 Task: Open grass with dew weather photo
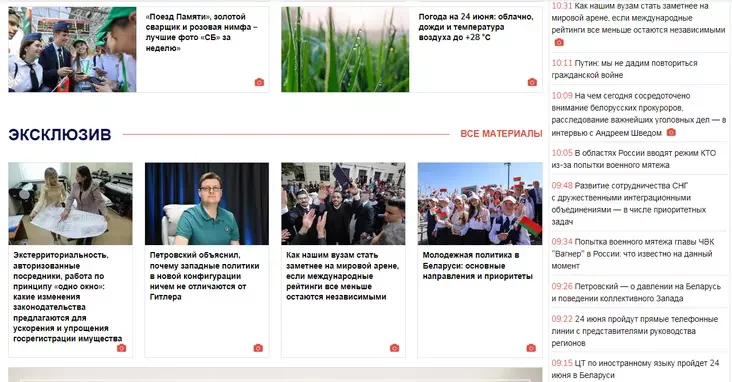[x=345, y=49]
